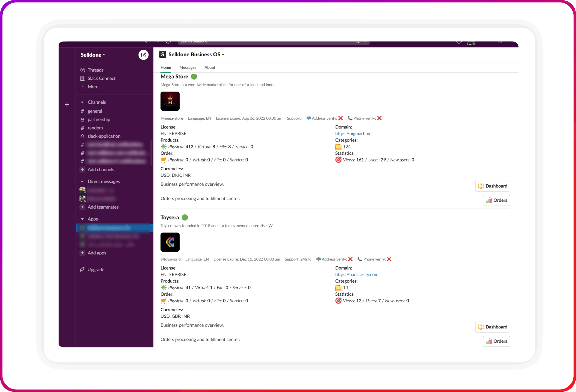576x392 pixels.
Task: Open Slack Connect
Action: tap(101, 78)
